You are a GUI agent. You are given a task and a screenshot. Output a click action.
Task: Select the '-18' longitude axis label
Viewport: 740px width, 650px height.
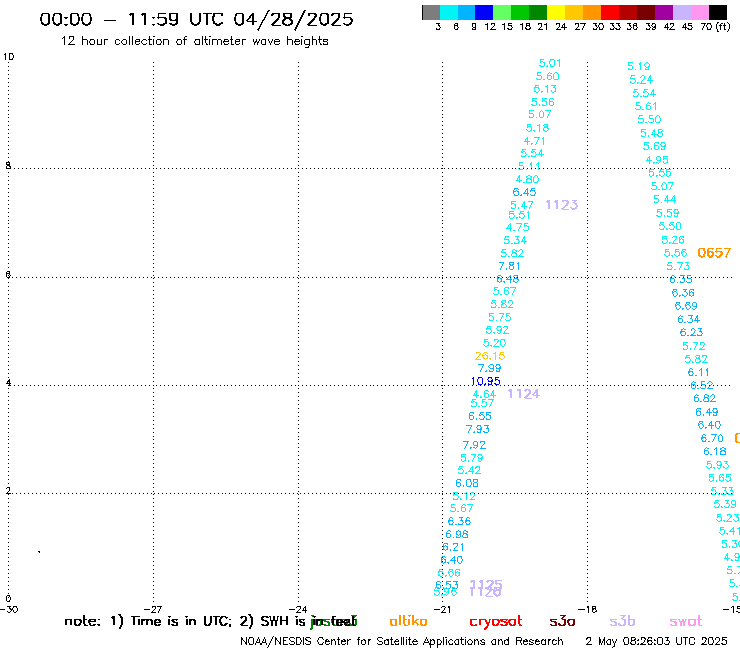588,609
